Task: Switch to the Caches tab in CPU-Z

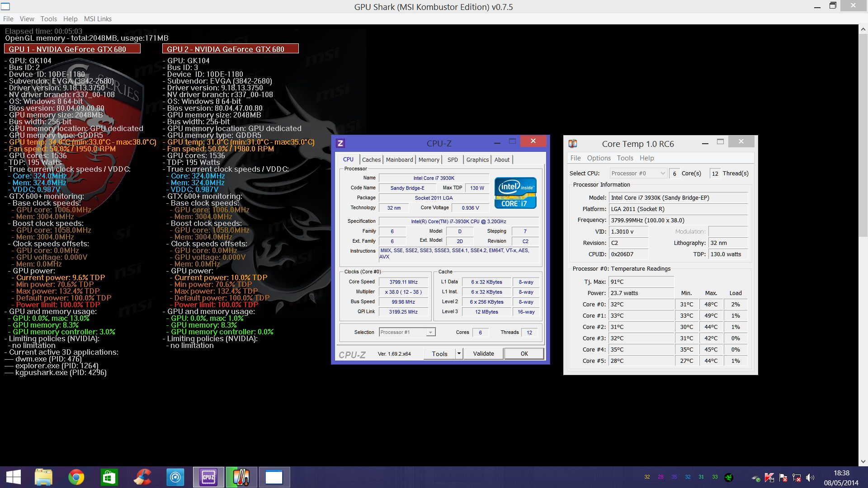Action: point(371,160)
